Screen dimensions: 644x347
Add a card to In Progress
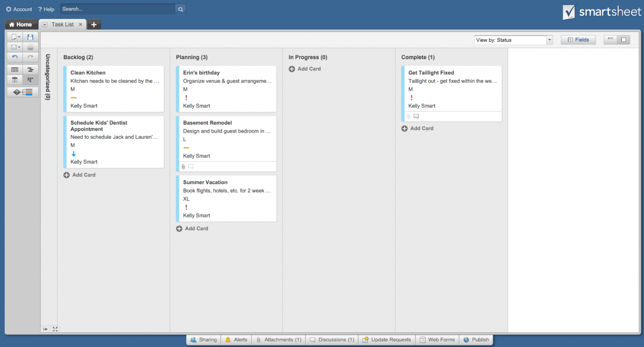tap(305, 69)
